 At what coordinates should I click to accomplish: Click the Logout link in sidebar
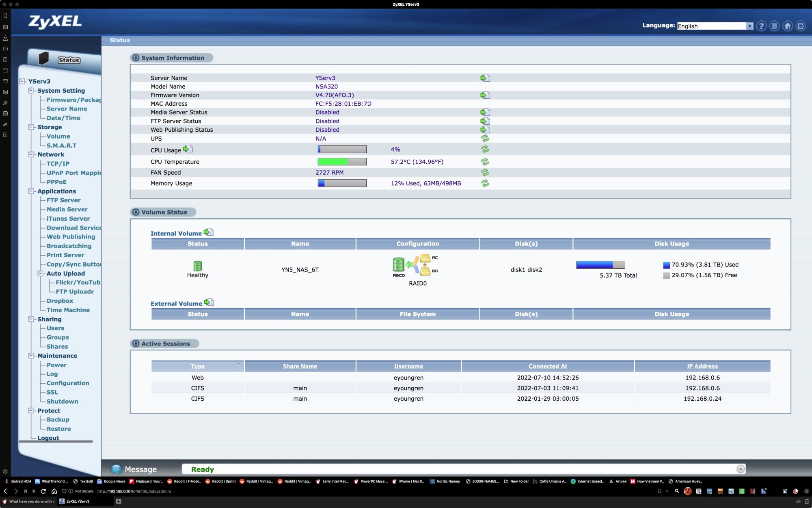[48, 438]
